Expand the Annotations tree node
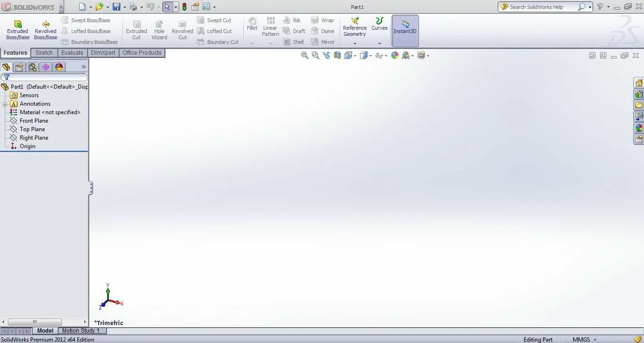644x343 pixels. pos(5,104)
